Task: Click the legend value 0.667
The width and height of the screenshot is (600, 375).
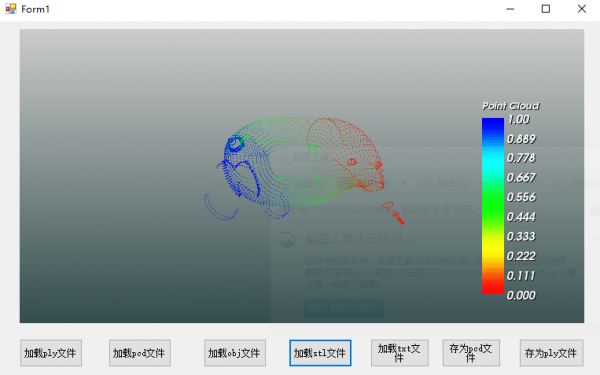Action: pyautogui.click(x=521, y=178)
